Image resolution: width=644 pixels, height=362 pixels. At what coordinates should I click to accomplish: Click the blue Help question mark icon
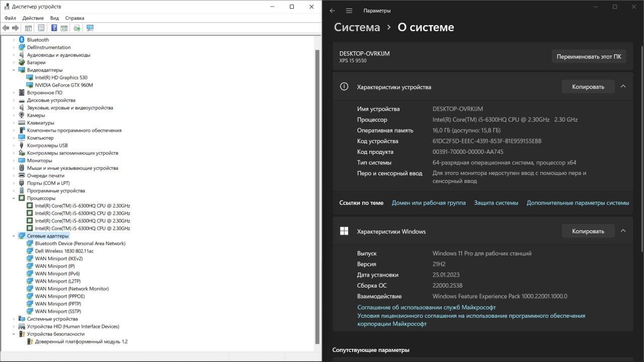(54, 28)
